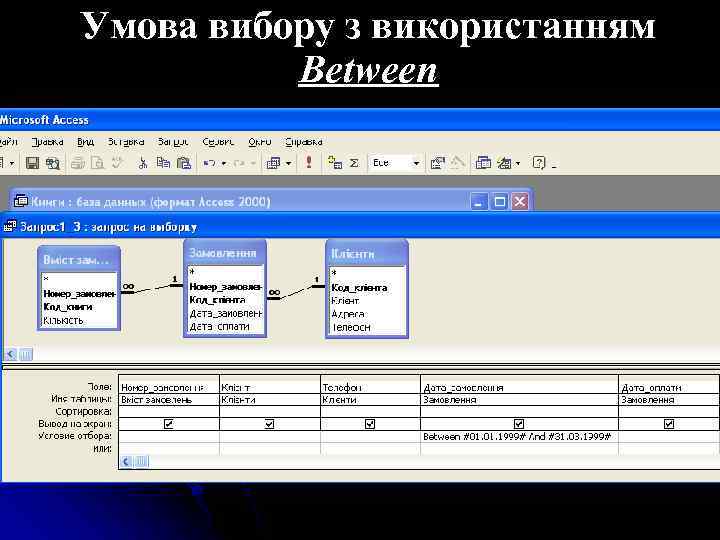Select Код_книги field in Вміст замовлень table
This screenshot has height=540, width=720.
point(79,307)
